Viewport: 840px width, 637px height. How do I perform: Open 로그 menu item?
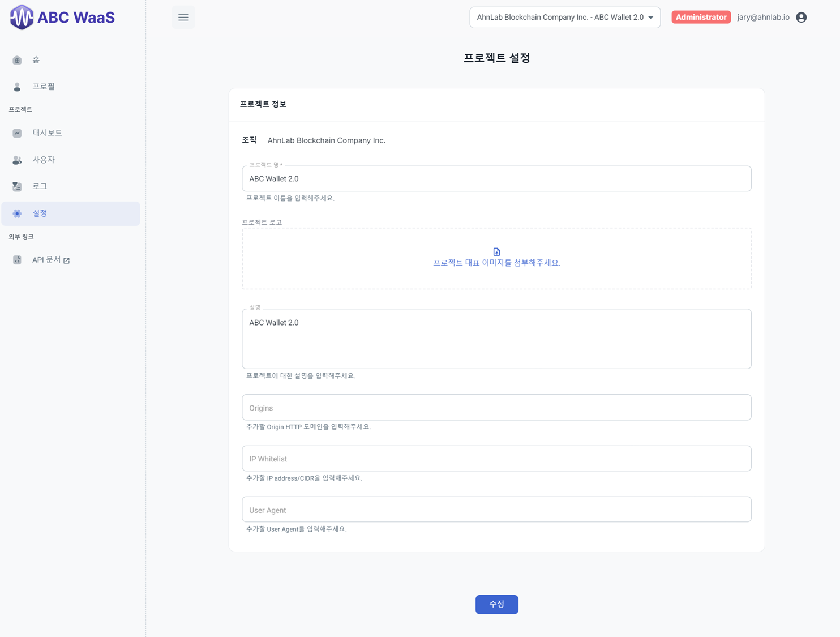pyautogui.click(x=71, y=186)
